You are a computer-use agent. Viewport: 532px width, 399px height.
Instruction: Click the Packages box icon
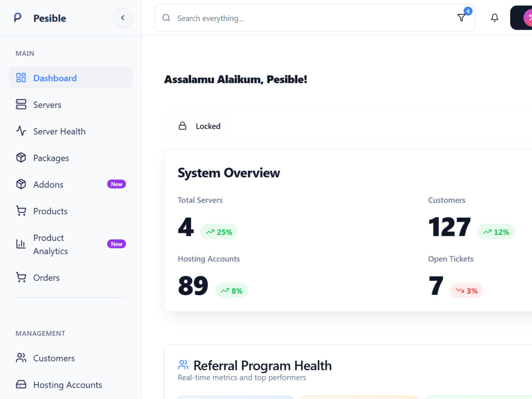tap(21, 157)
